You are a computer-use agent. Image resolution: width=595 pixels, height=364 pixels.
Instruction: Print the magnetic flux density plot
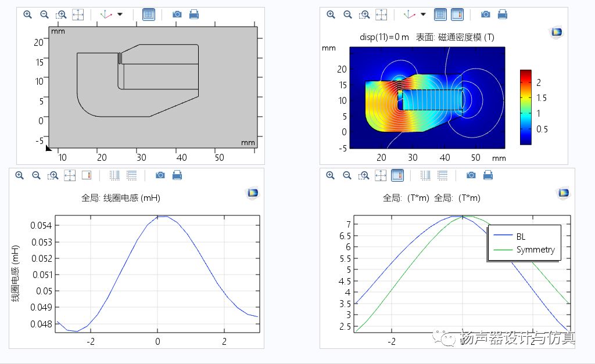point(503,15)
